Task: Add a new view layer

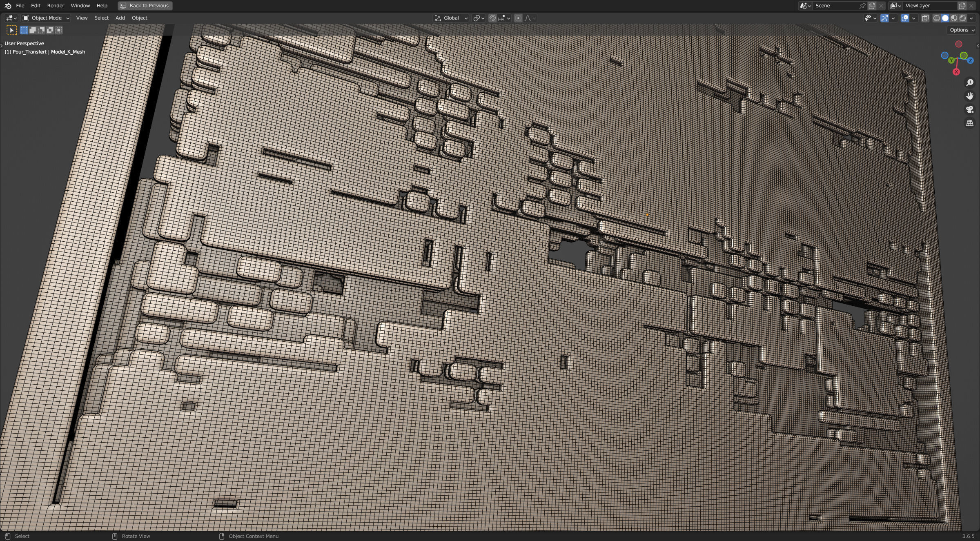Action: (962, 6)
